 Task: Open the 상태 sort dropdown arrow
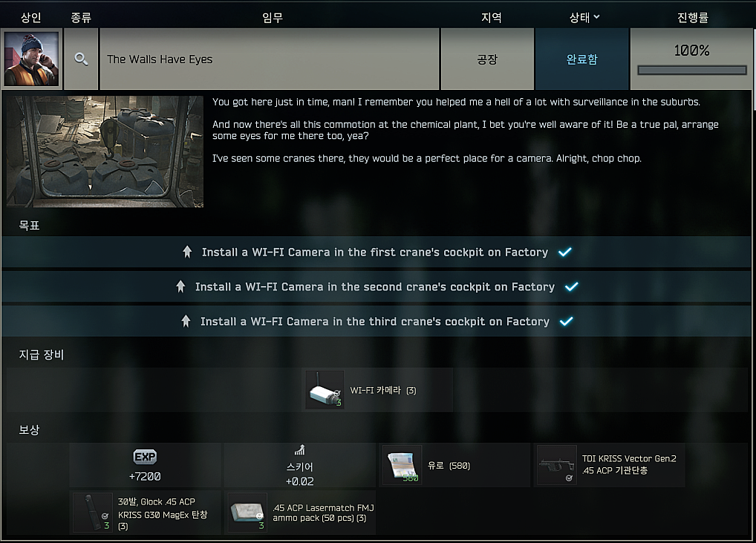coord(597,17)
